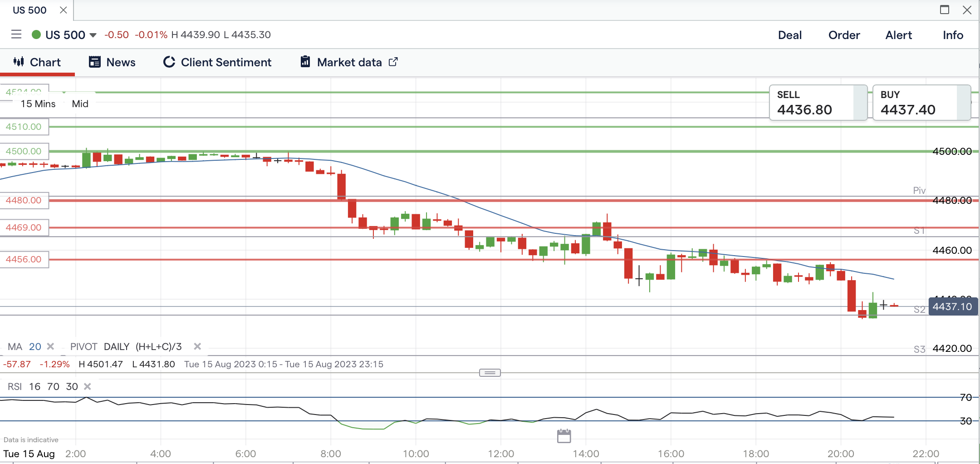Remove the RSI indicator
Screen dimensions: 980x464
pyautogui.click(x=88, y=386)
